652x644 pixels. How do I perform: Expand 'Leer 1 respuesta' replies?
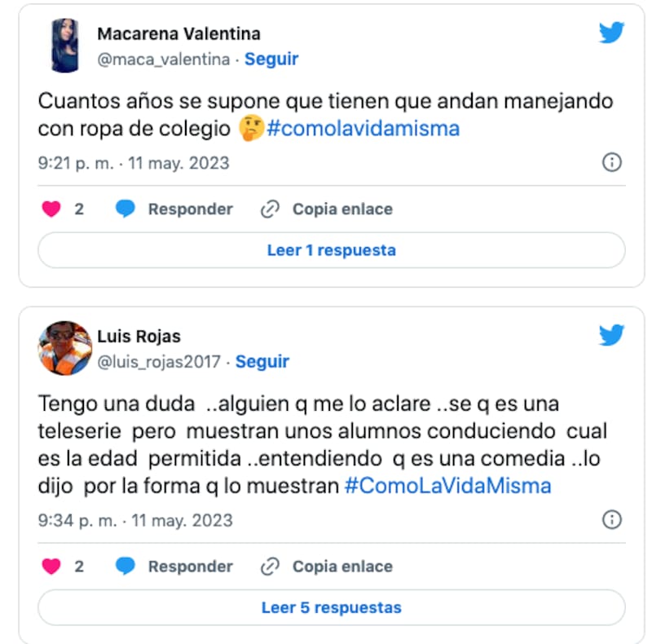coord(331,250)
